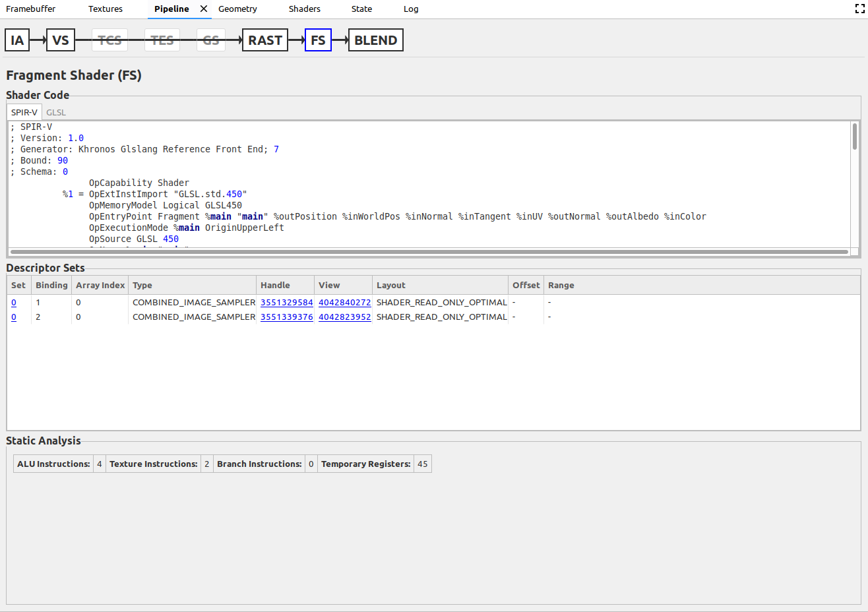Open the Framebuffer tab
Screen dimensions: 868x612
point(31,9)
